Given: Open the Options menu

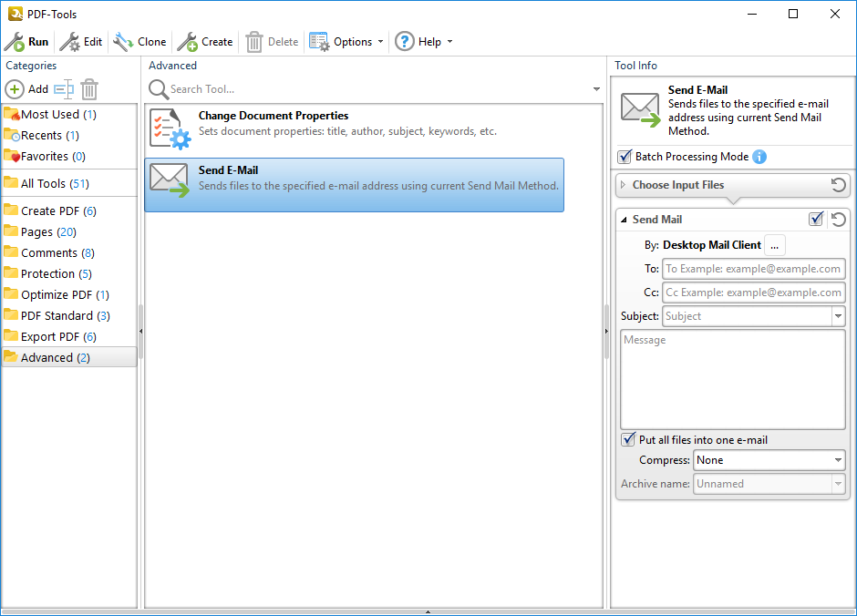Looking at the screenshot, I should (x=346, y=42).
